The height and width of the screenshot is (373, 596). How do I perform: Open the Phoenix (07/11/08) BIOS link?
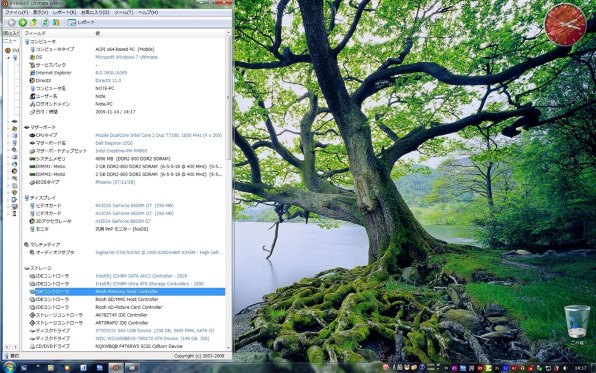point(115,183)
